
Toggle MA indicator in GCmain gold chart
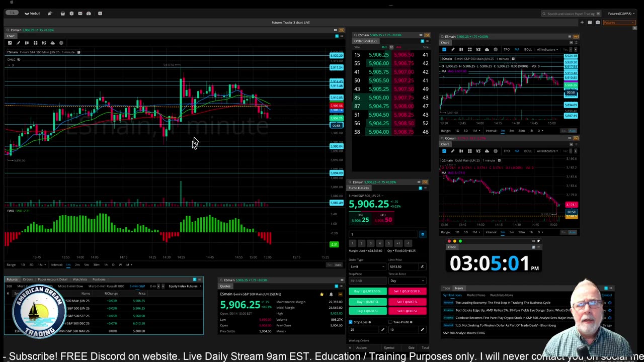(x=517, y=151)
